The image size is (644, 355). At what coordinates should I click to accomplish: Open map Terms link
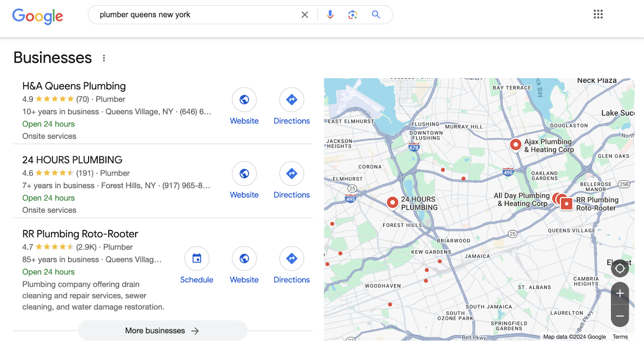(620, 337)
